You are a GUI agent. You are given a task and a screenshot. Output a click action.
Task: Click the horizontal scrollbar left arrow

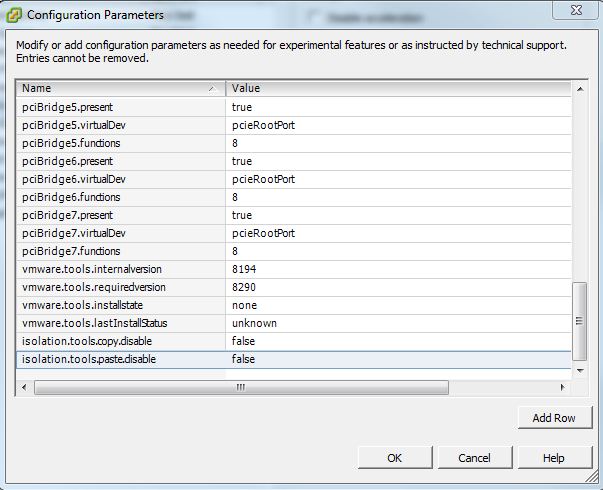pos(24,387)
